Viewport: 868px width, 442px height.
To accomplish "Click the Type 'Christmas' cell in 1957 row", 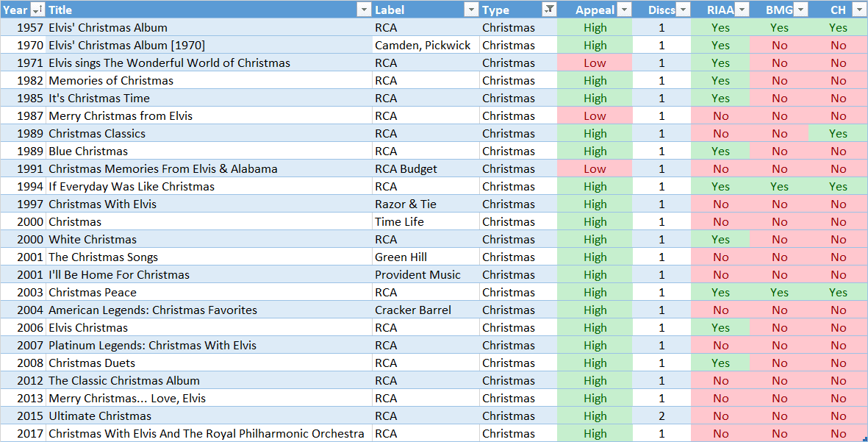I will [518, 28].
